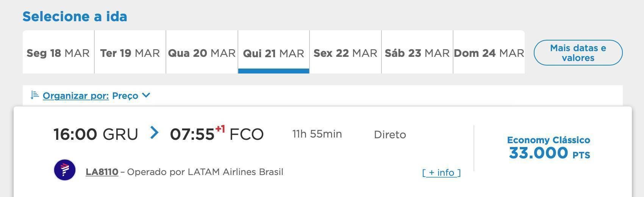Open the Organizar por sorting options
Image resolution: width=644 pixels, height=197 pixels.
(x=76, y=95)
